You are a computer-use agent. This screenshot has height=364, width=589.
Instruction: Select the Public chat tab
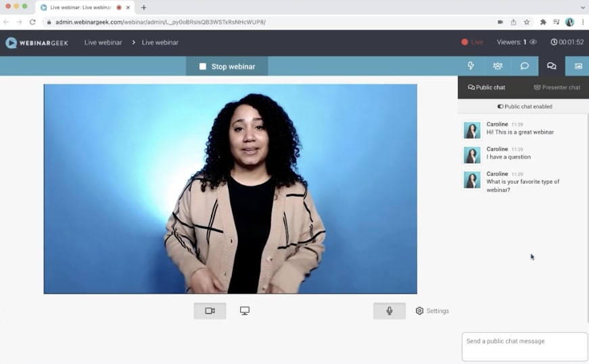487,87
